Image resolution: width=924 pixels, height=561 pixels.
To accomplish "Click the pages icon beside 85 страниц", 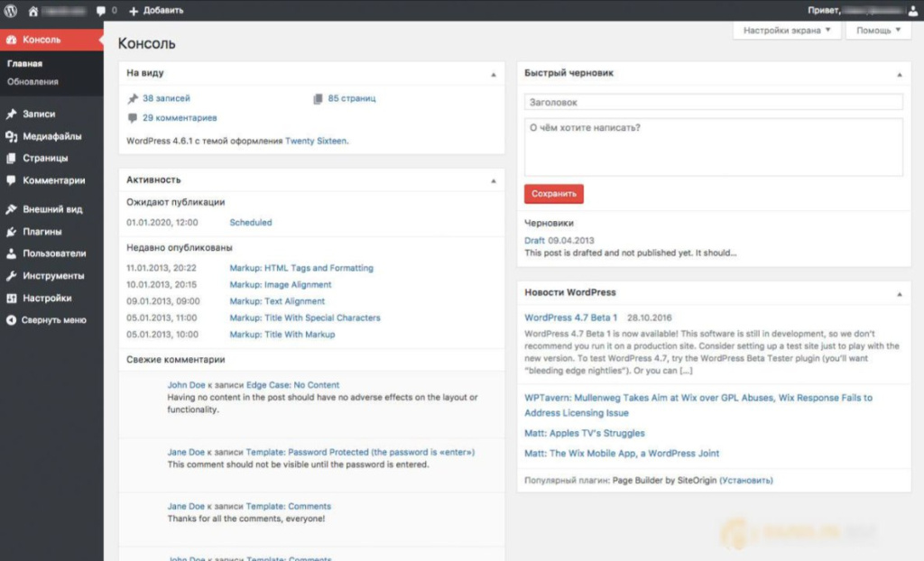I will (318, 98).
